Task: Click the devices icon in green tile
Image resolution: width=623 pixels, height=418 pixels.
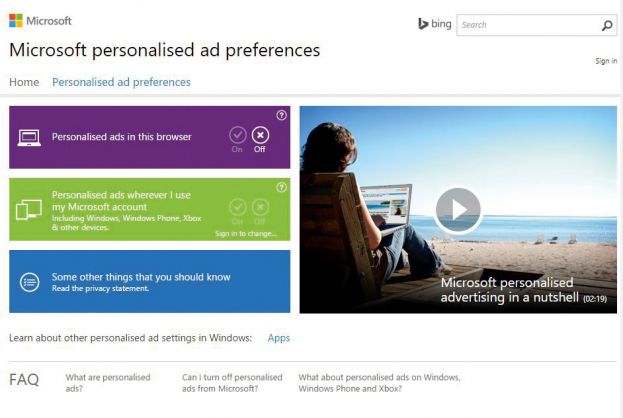Action: pyautogui.click(x=29, y=210)
